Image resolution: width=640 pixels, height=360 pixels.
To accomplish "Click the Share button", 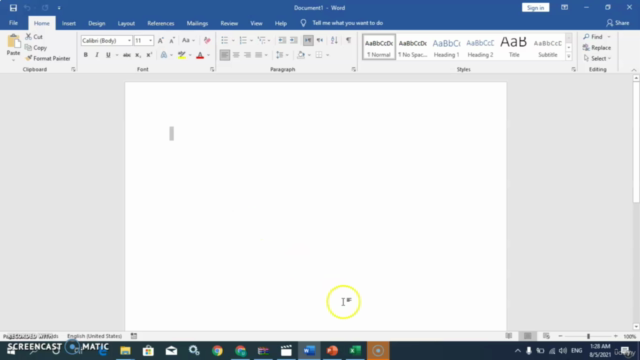I will [618, 23].
